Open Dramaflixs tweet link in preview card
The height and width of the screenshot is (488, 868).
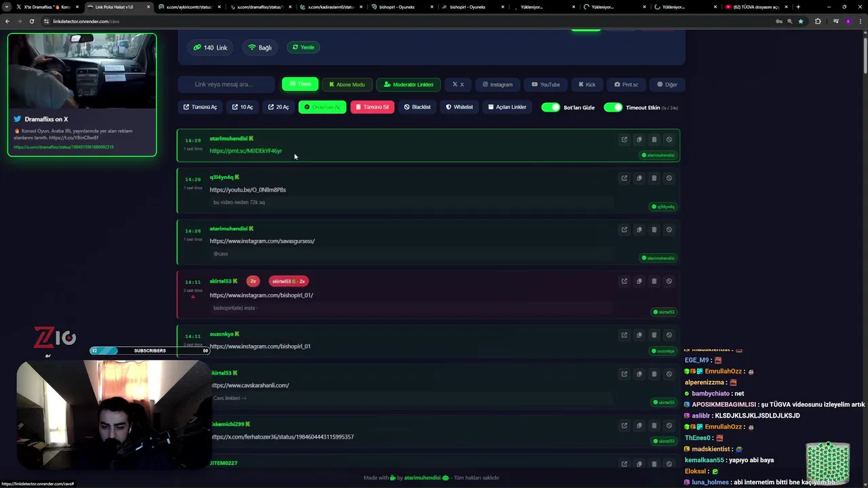(x=64, y=147)
